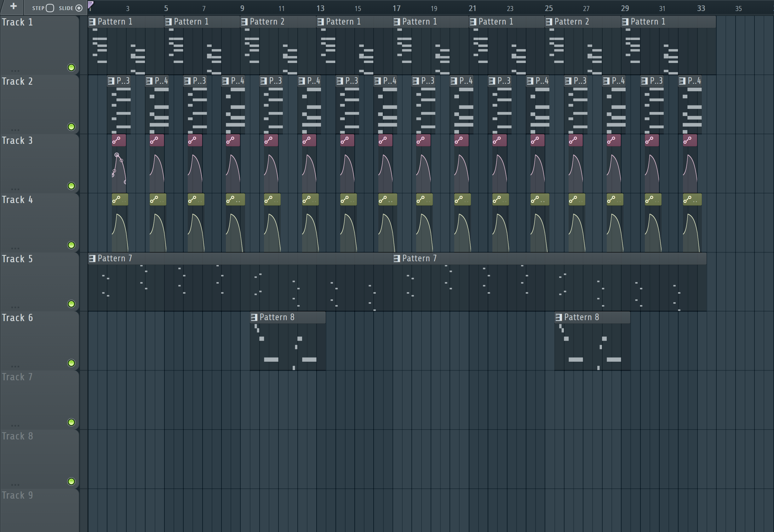Open Track 6 options via three dots
Screen dimensions: 774x532
pyautogui.click(x=15, y=366)
